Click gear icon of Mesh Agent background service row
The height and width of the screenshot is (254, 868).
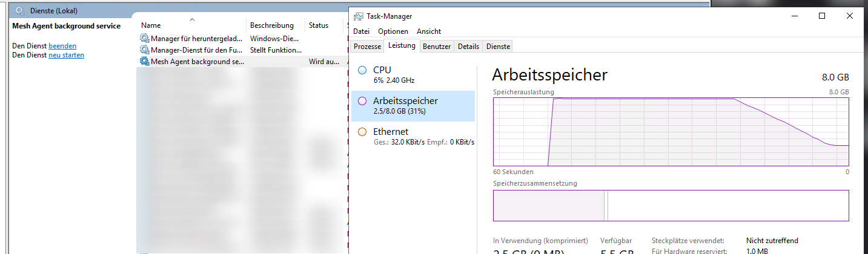click(144, 62)
